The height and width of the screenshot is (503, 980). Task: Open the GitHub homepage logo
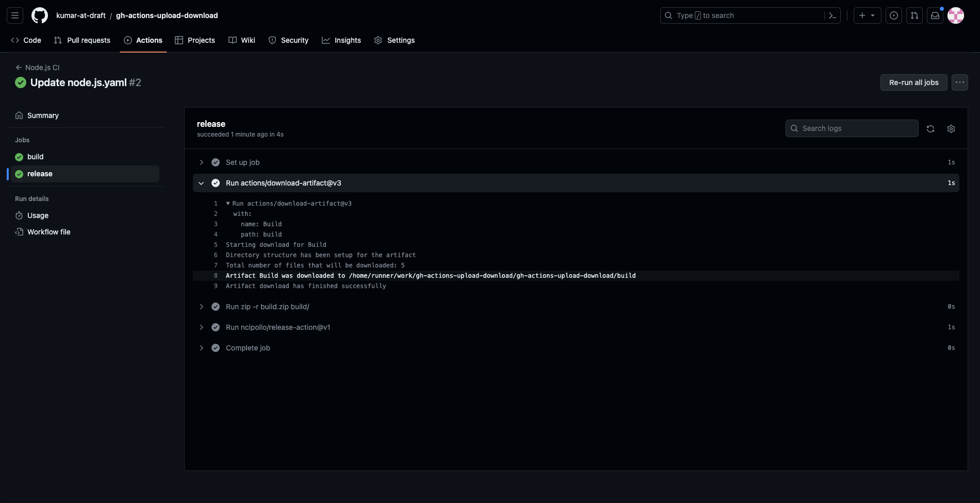(x=40, y=15)
